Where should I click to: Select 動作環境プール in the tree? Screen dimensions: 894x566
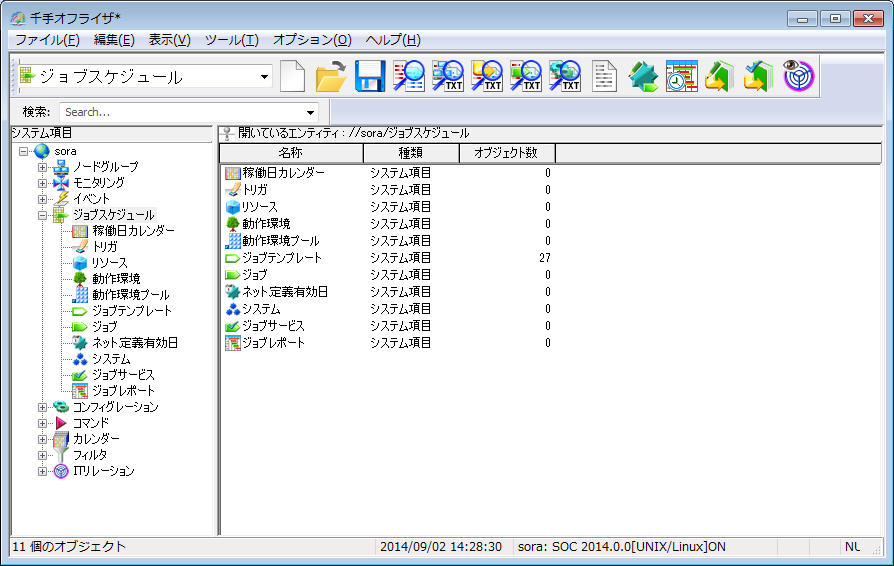coord(131,295)
